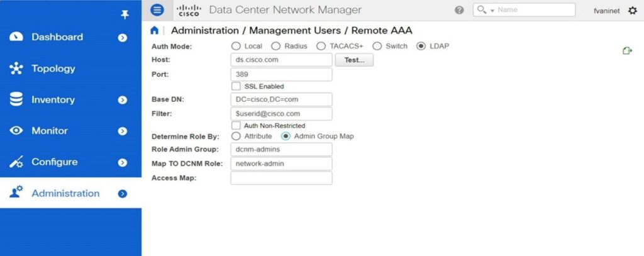This screenshot has height=256, width=644.
Task: Click the home icon in breadcrumb
Action: click(x=155, y=30)
